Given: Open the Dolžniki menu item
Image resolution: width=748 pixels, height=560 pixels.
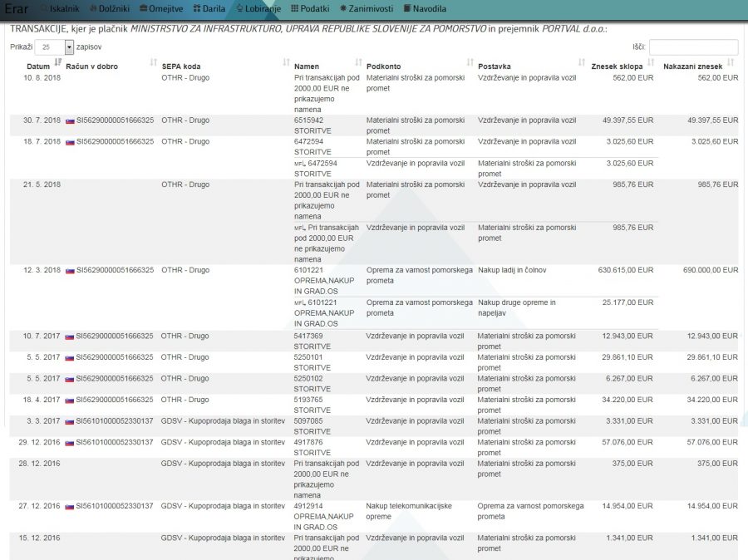Looking at the screenshot, I should 110,8.
